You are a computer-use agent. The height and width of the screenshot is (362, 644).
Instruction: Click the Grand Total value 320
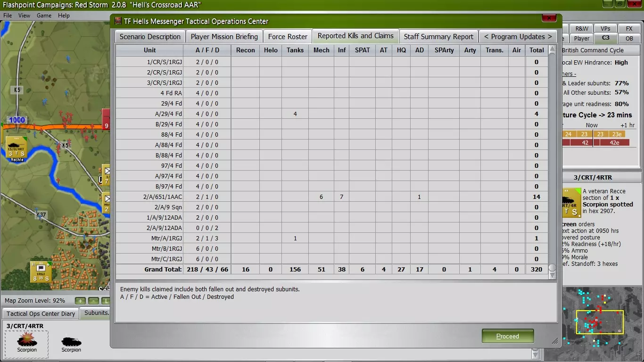(x=537, y=270)
